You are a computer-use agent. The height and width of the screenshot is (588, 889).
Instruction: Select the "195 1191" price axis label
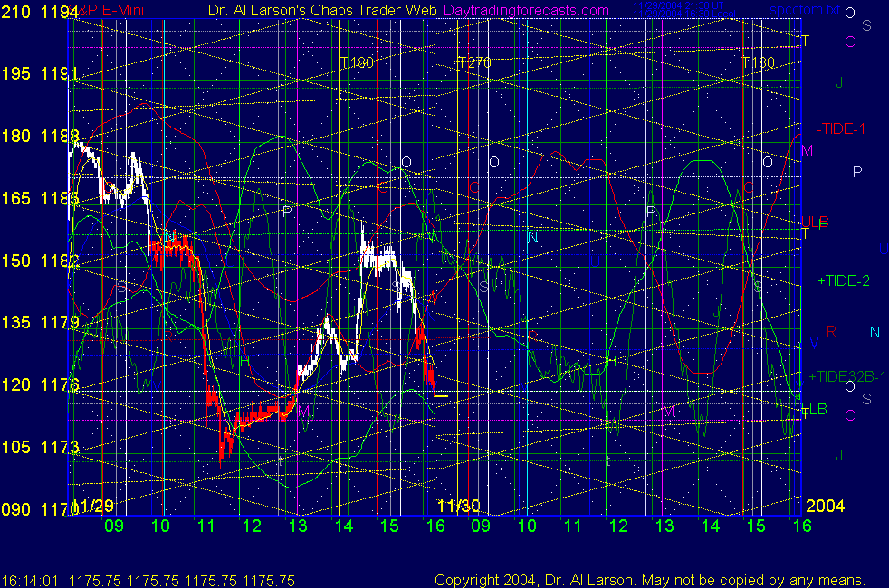click(x=40, y=73)
